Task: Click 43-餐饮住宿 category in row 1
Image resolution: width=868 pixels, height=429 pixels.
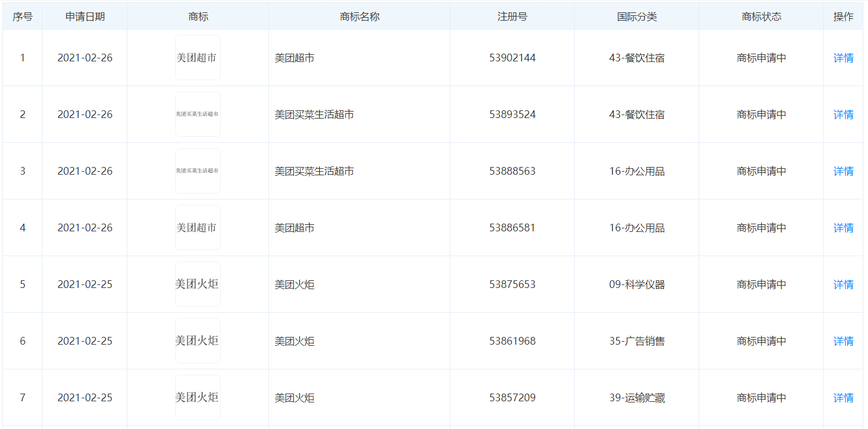Action: tap(637, 58)
